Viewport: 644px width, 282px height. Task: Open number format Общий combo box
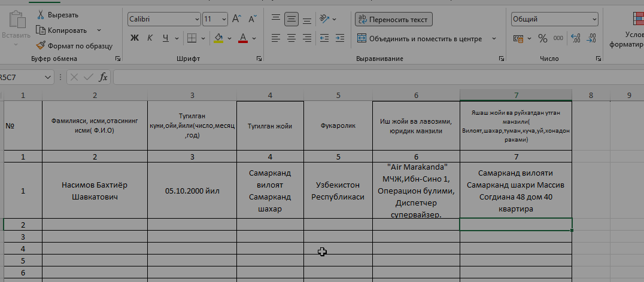click(554, 19)
